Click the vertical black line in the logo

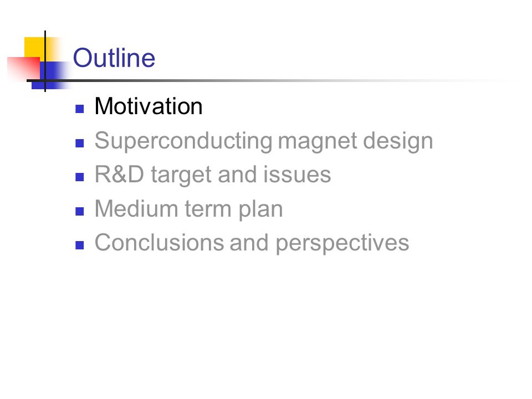(45, 61)
